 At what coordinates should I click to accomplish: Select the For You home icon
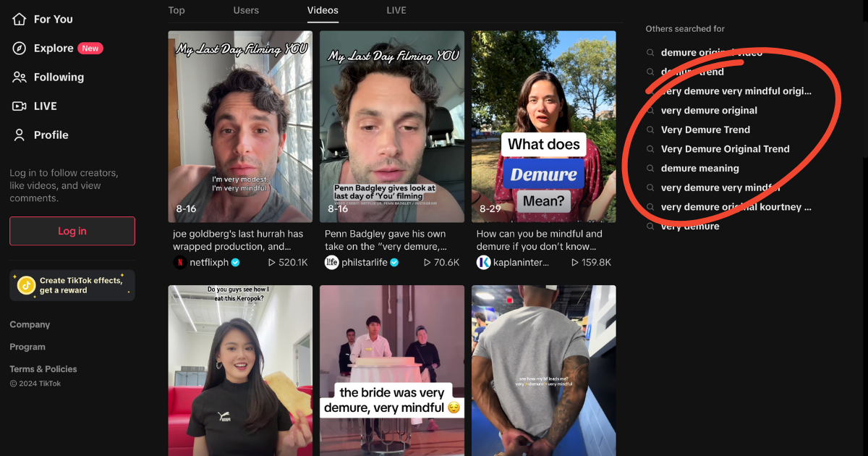pos(20,19)
